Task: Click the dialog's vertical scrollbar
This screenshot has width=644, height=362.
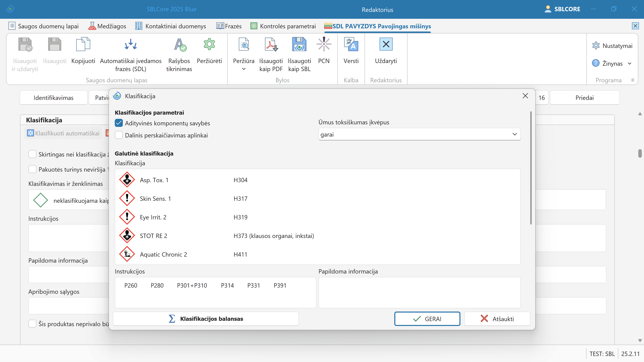Action: click(x=531, y=168)
